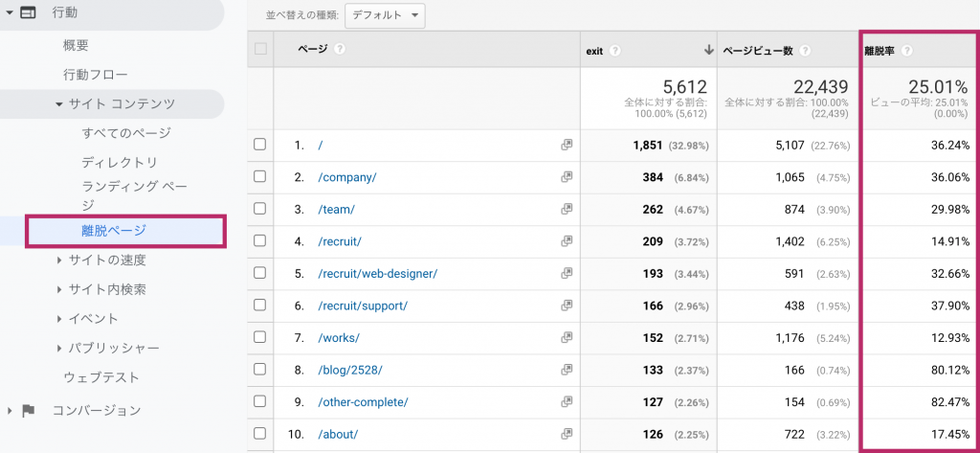
Task: Click the open-in-new-window icon for /team/
Action: 567,209
